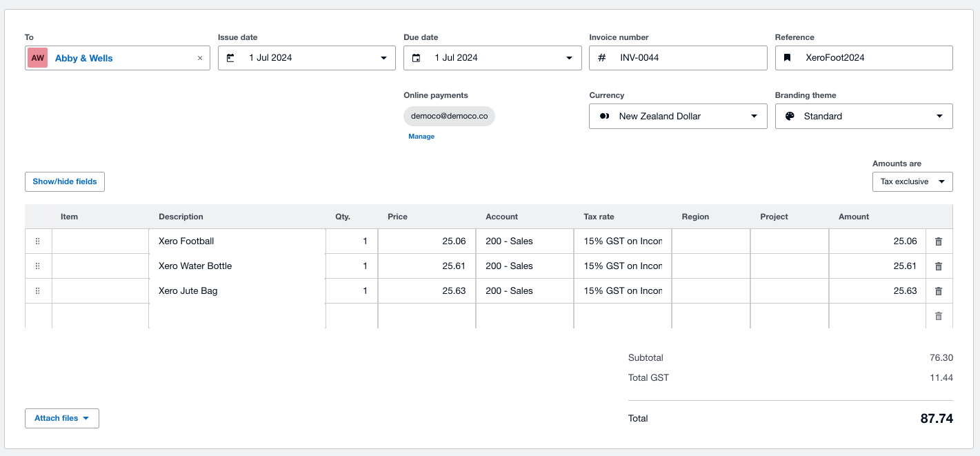Click the Due date calendar icon

[x=416, y=58]
